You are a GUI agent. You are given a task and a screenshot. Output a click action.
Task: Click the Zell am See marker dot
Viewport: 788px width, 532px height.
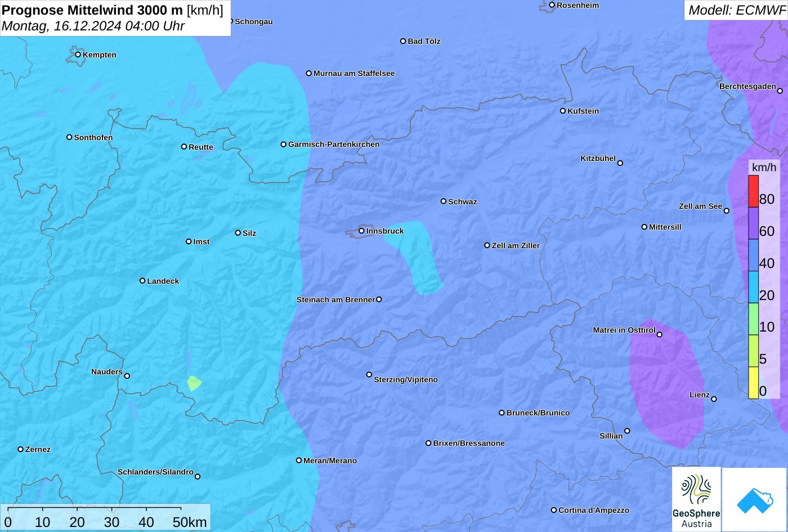pyautogui.click(x=727, y=211)
